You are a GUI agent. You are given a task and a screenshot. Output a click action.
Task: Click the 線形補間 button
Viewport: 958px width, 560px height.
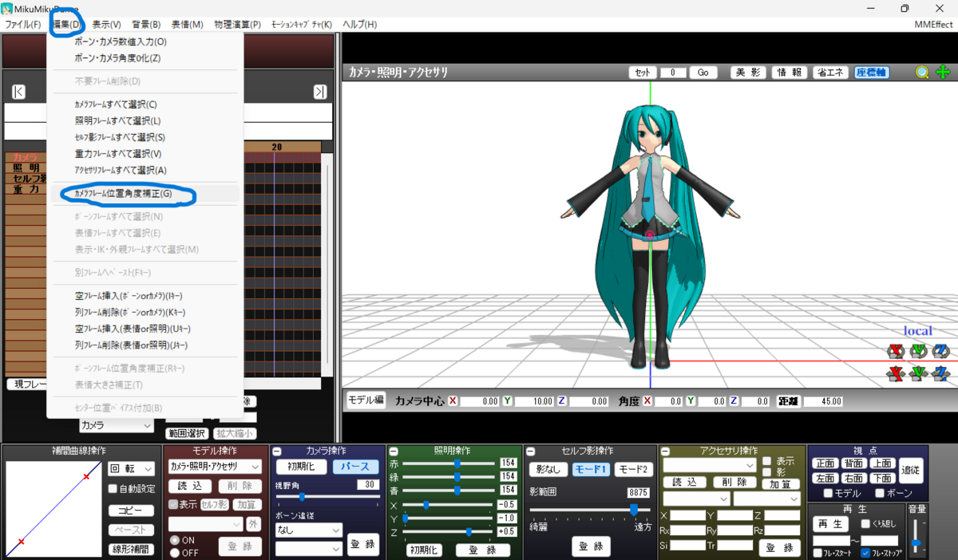(x=131, y=549)
